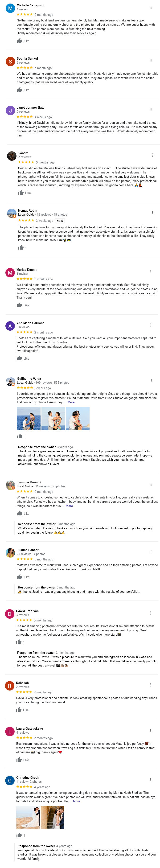Click thumbs-up on NomadRobin's review
This screenshot has width=160, height=868.
click(x=21, y=248)
